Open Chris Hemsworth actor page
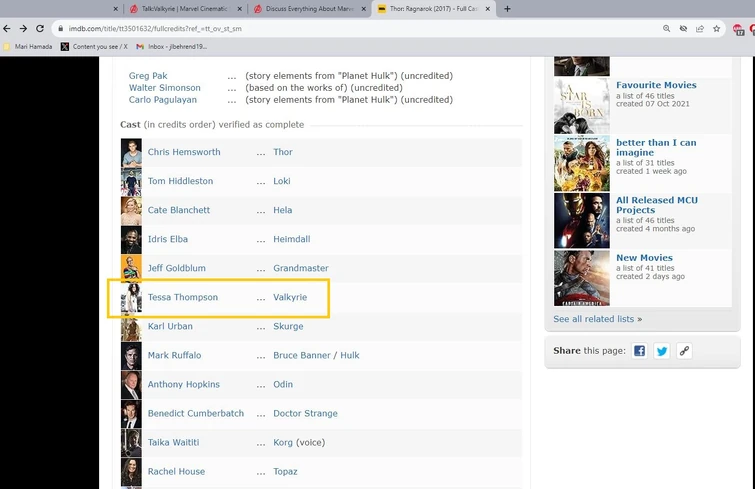Image resolution: width=755 pixels, height=489 pixels. (184, 152)
